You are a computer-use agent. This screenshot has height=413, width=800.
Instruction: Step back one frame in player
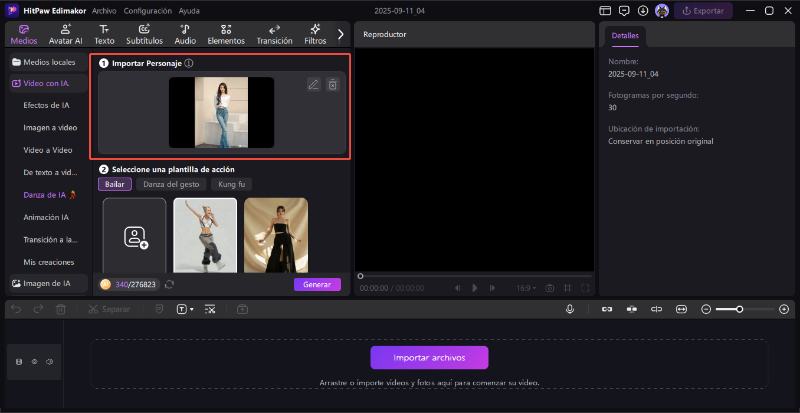coord(458,288)
